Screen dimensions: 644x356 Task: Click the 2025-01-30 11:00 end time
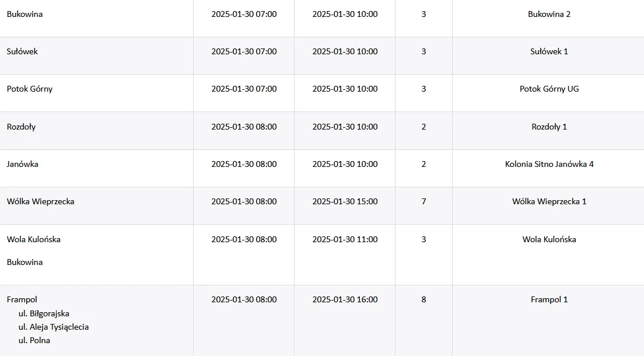pos(345,239)
